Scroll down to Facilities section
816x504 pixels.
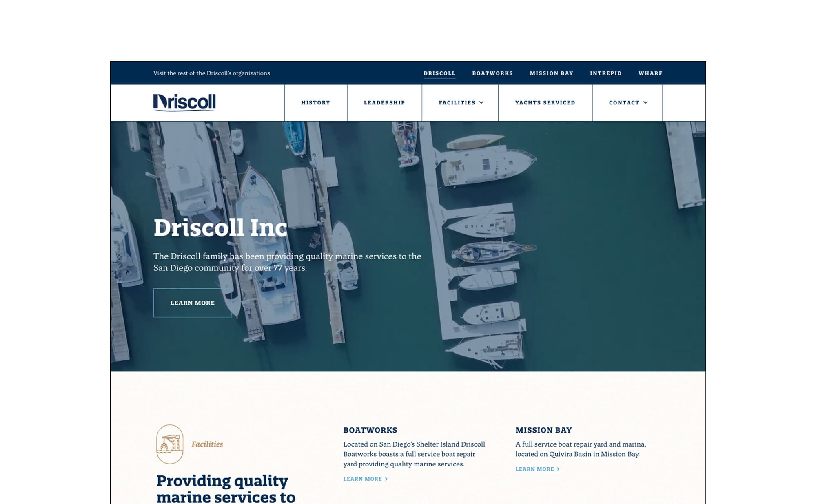coord(208,443)
